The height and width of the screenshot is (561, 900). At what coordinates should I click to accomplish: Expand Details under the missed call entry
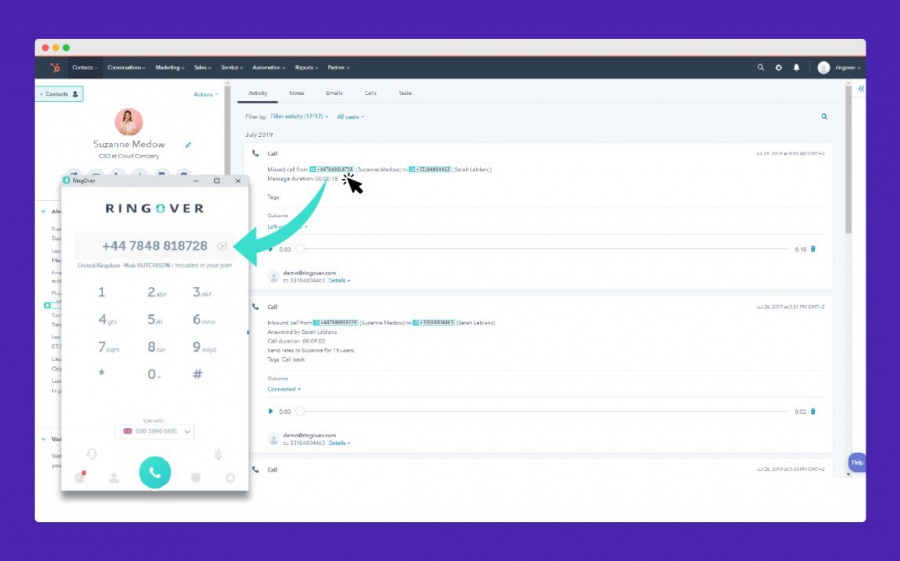(339, 280)
